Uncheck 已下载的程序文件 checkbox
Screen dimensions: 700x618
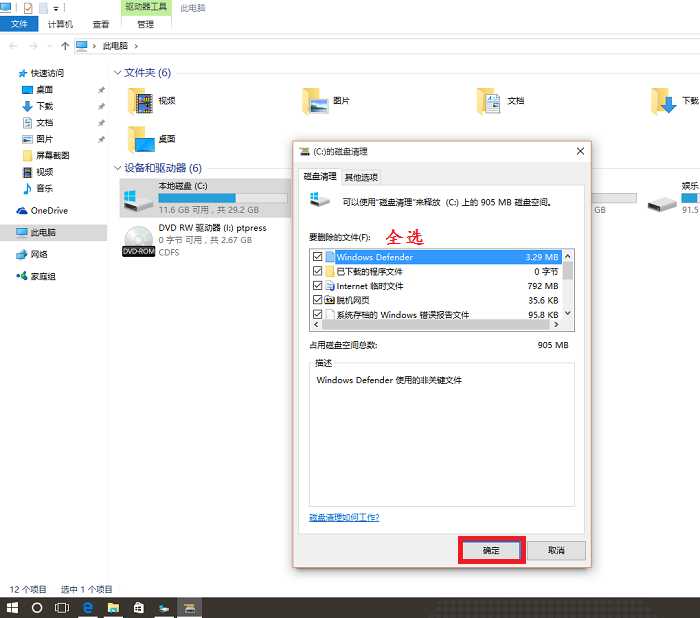point(317,271)
